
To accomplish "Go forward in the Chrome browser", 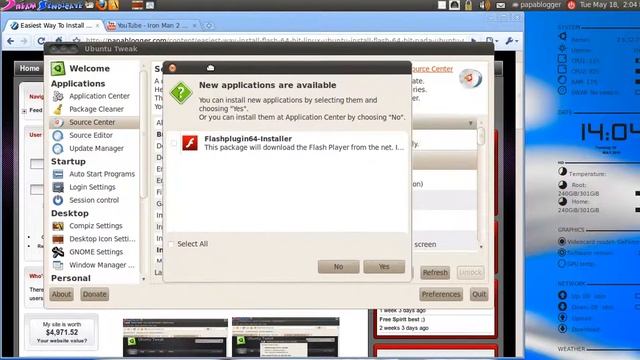I will pos(24,41).
